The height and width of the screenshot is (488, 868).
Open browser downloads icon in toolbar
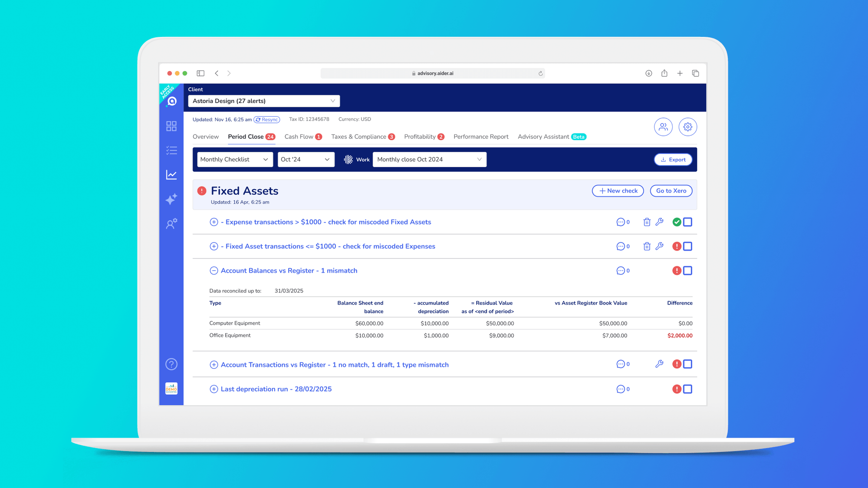click(648, 73)
